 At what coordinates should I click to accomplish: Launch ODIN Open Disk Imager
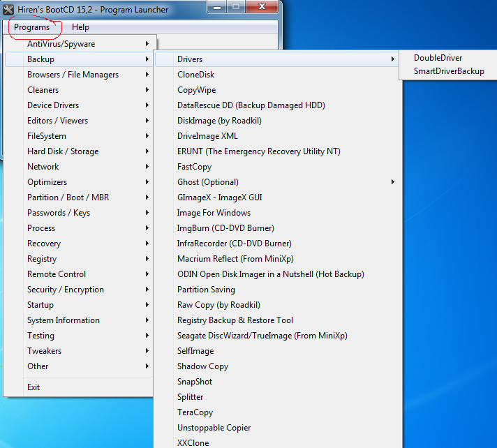click(x=277, y=274)
